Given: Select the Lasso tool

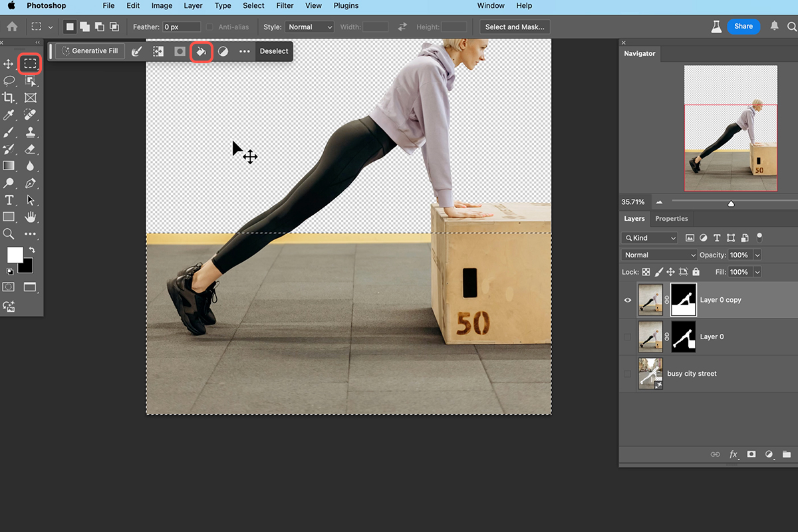Looking at the screenshot, I should point(9,81).
